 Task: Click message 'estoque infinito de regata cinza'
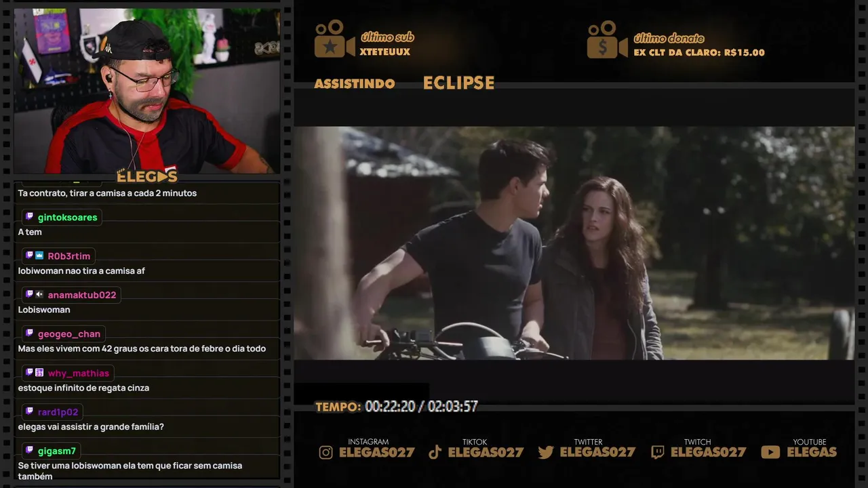(83, 388)
